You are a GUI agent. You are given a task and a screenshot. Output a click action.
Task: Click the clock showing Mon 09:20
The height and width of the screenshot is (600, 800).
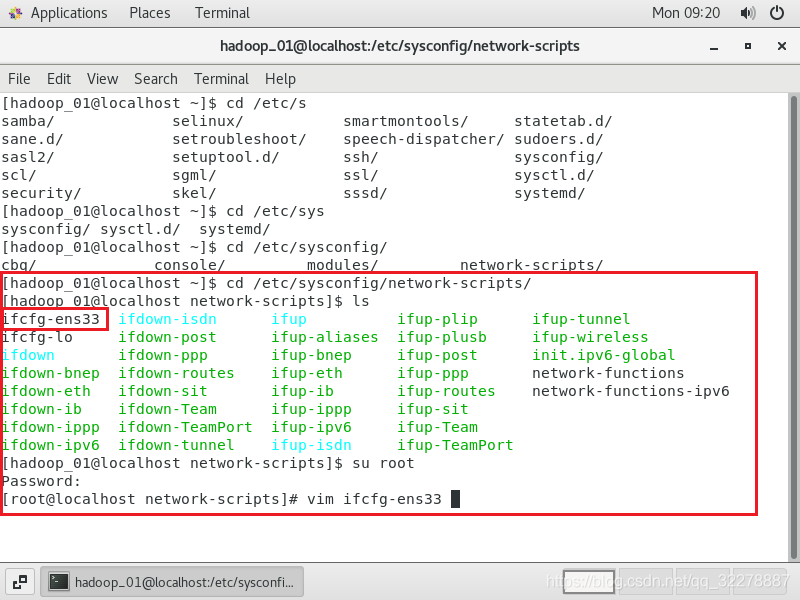(x=686, y=13)
